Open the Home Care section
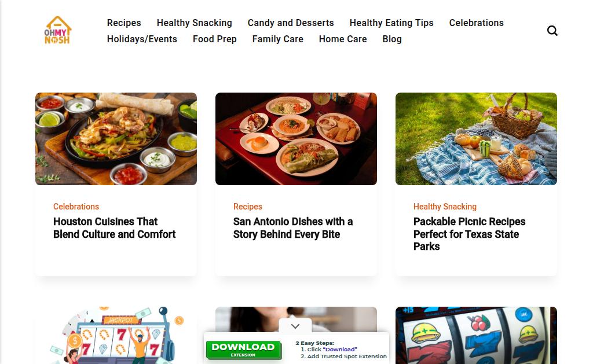Image resolution: width=593 pixels, height=364 pixels. 343,39
